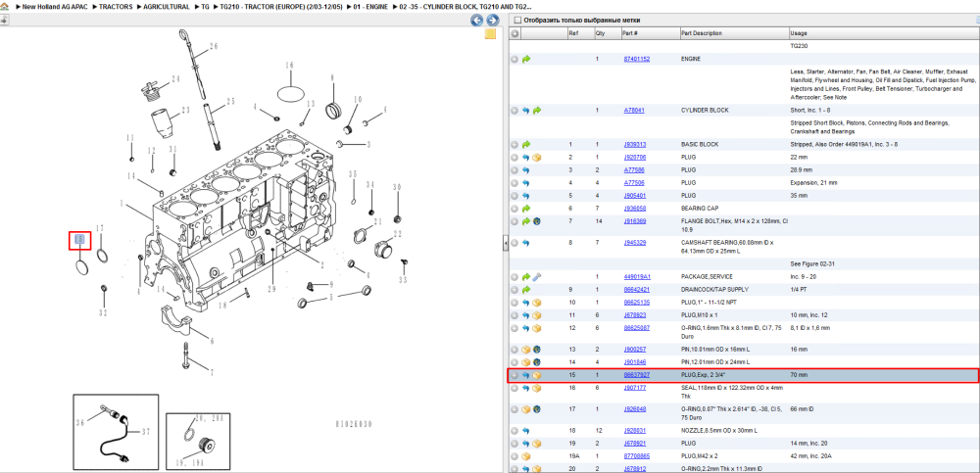Sort by Ref column header

pyautogui.click(x=580, y=33)
